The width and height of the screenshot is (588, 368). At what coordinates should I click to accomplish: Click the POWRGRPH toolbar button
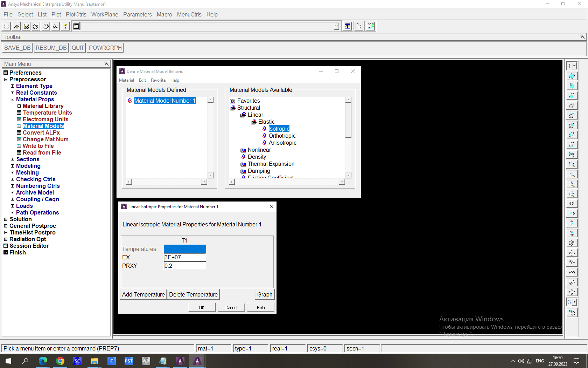[x=105, y=48]
